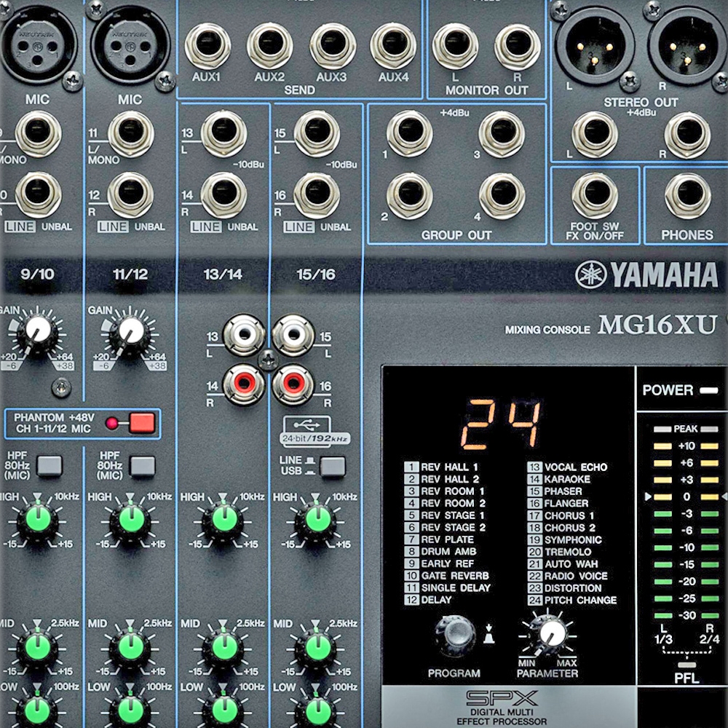Screen dimensions: 728x728
Task: Click the channel 15 L line jack
Action: [317, 134]
